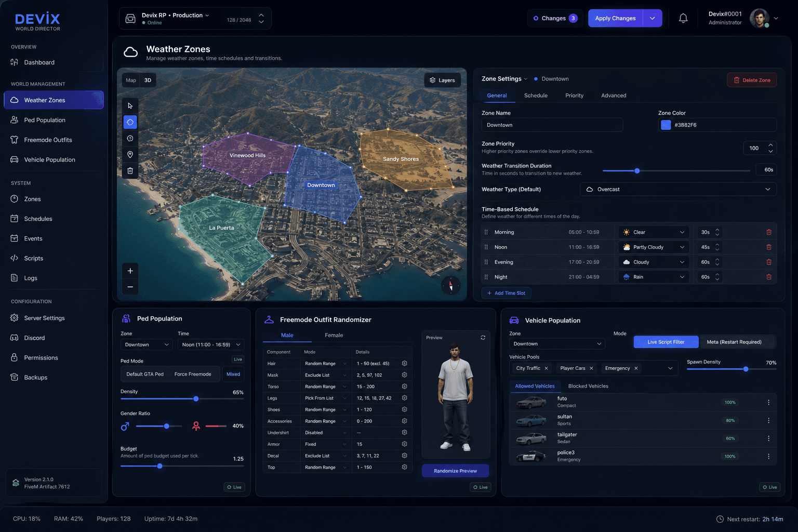Switch the map to Map view
Viewport: 798px width, 532px height.
(x=131, y=80)
